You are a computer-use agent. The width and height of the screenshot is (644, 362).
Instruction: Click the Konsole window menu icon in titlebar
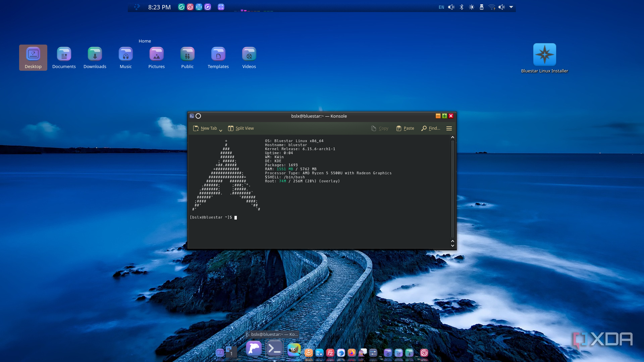point(192,116)
